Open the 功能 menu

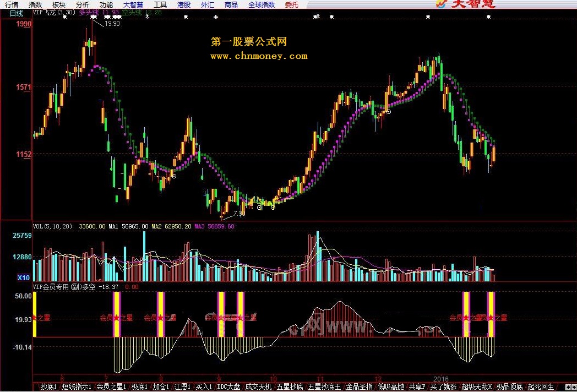point(106,4)
